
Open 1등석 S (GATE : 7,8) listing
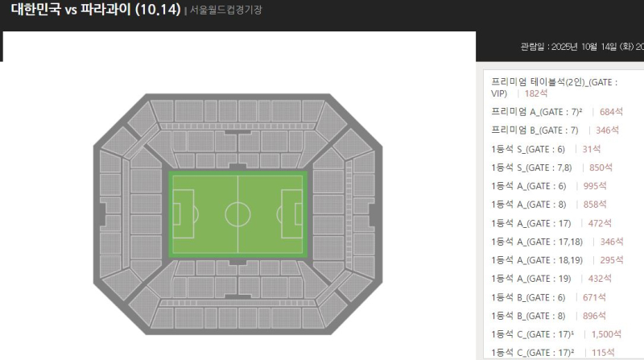click(x=531, y=168)
